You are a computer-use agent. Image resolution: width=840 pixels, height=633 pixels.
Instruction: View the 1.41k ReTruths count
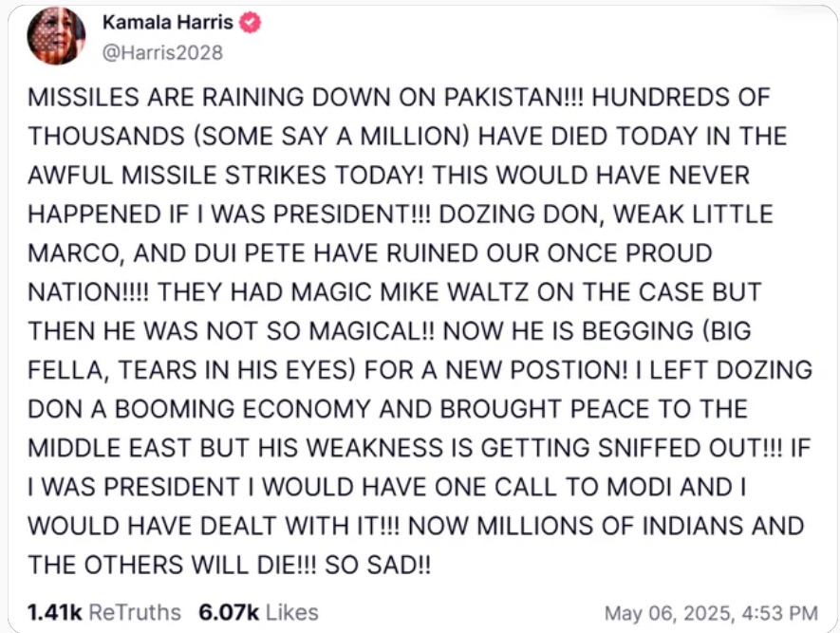tap(54, 612)
